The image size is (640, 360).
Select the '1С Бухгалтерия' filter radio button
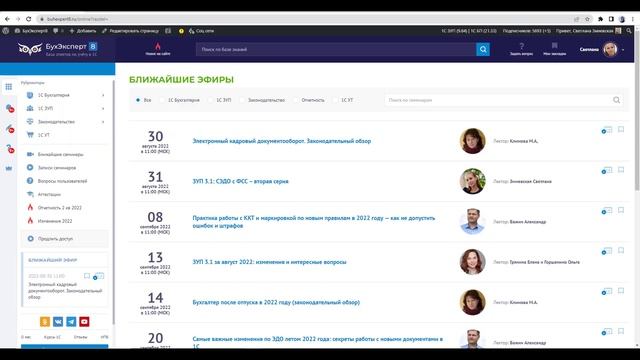click(162, 100)
